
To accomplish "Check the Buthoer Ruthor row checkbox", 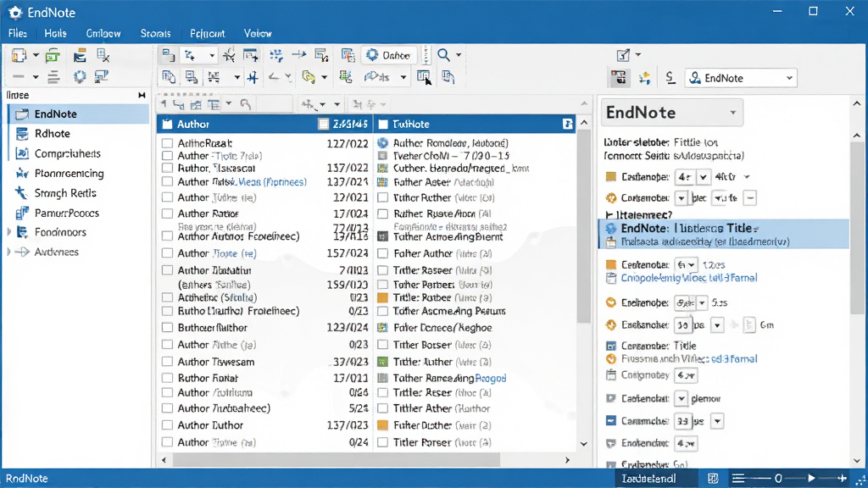I will [x=167, y=328].
